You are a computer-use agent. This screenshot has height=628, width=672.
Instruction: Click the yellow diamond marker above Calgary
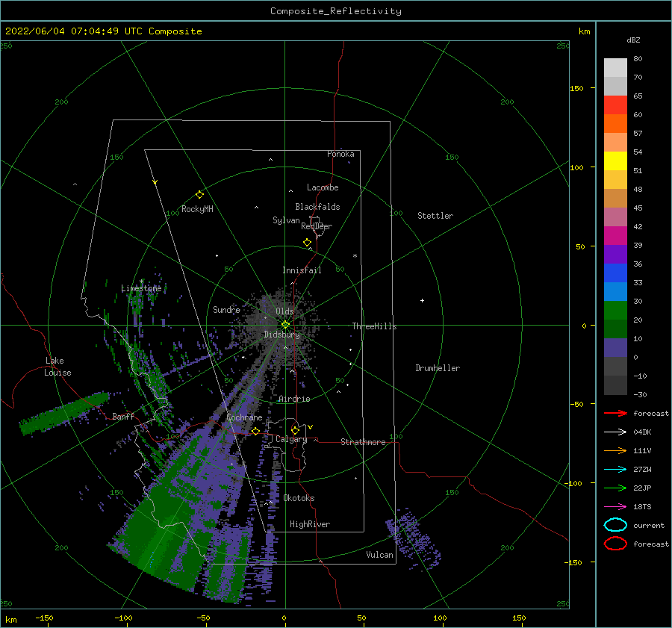point(295,430)
